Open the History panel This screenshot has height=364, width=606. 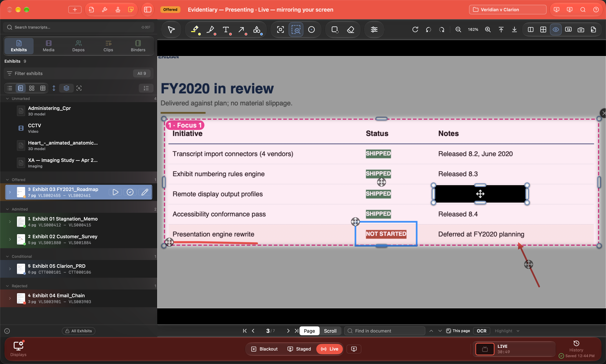click(576, 346)
